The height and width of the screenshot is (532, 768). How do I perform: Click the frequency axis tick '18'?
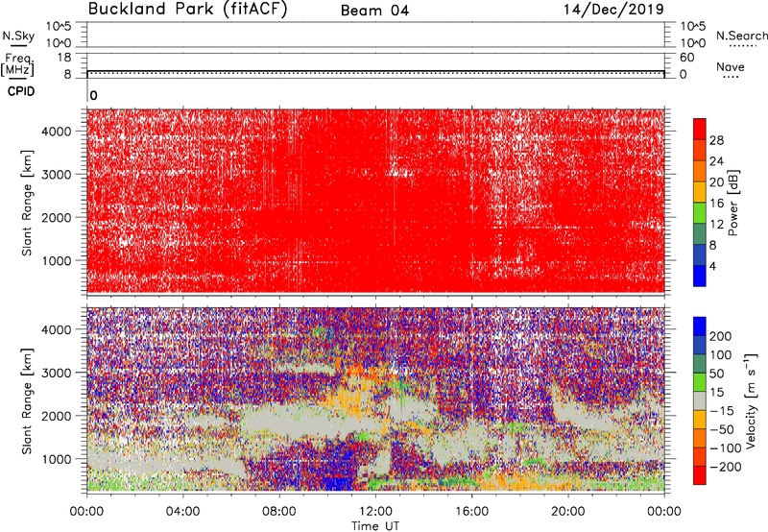pos(64,58)
